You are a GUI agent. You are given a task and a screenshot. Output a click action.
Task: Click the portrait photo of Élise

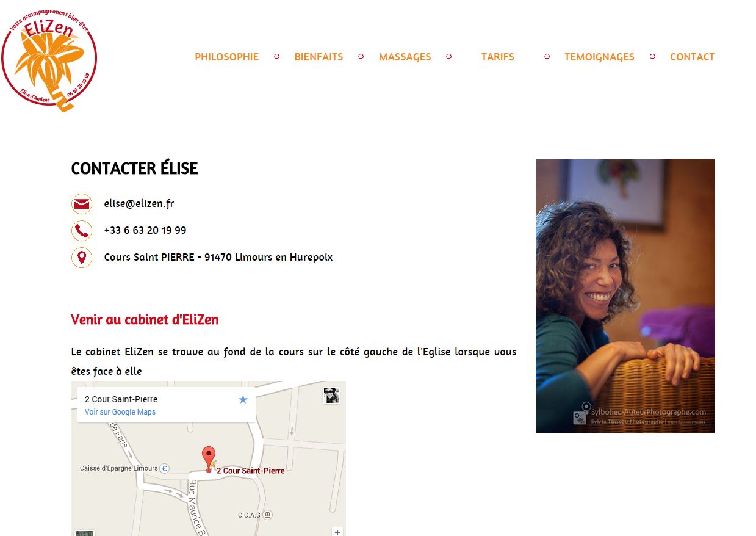[625, 296]
